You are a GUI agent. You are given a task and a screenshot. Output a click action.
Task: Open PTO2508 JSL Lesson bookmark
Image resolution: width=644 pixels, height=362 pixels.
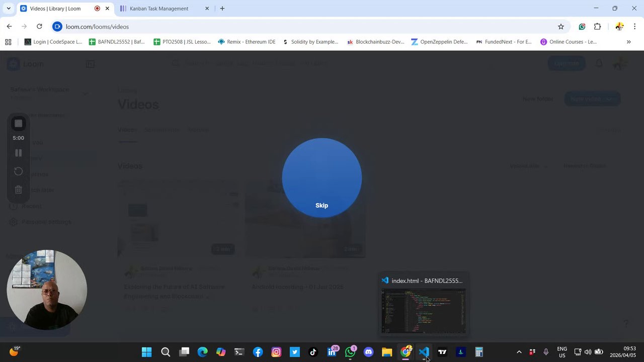(182, 42)
